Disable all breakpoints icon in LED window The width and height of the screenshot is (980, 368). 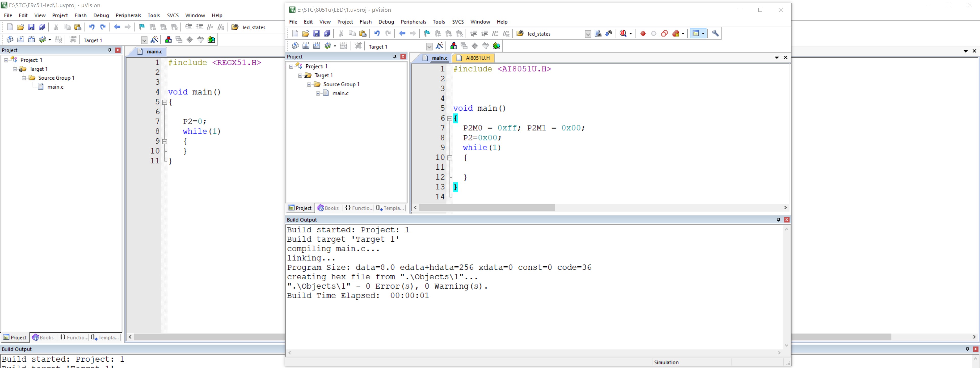664,33
